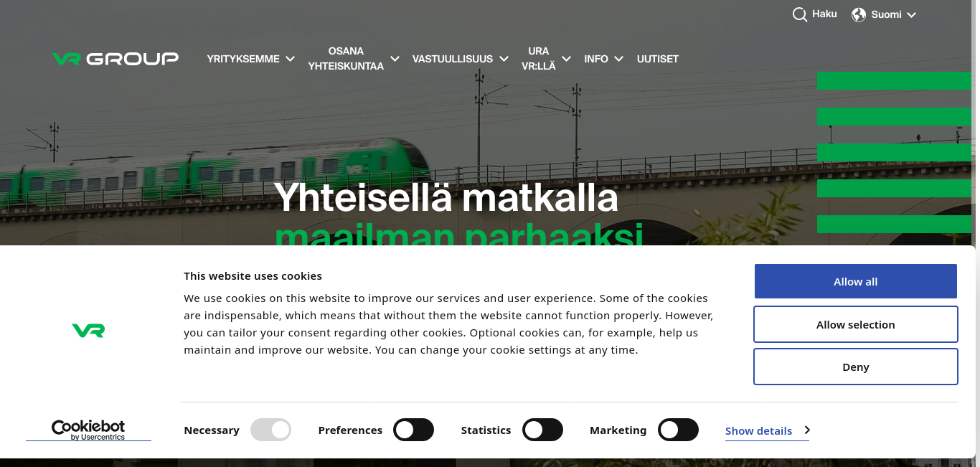Open the Uutiset menu item

coord(658,59)
